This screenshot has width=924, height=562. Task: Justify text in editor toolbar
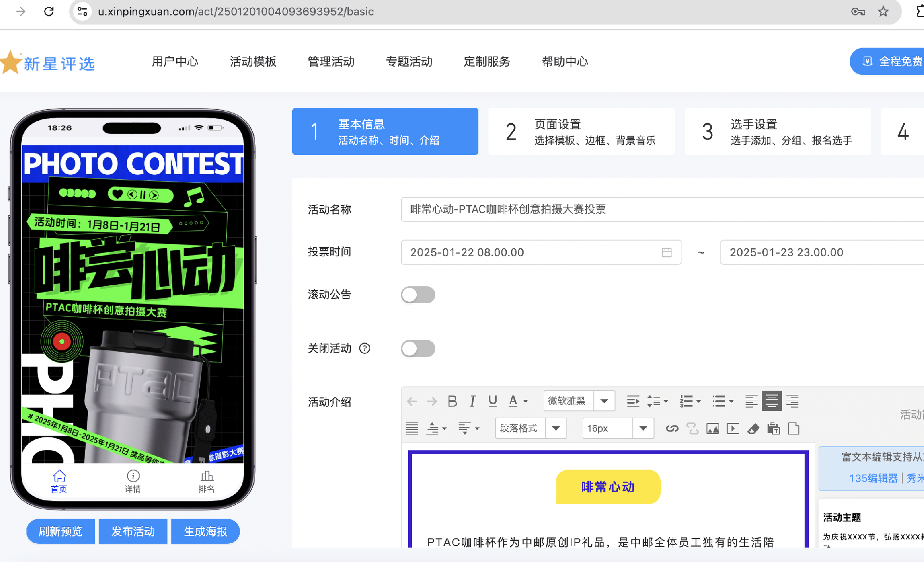[412, 428]
